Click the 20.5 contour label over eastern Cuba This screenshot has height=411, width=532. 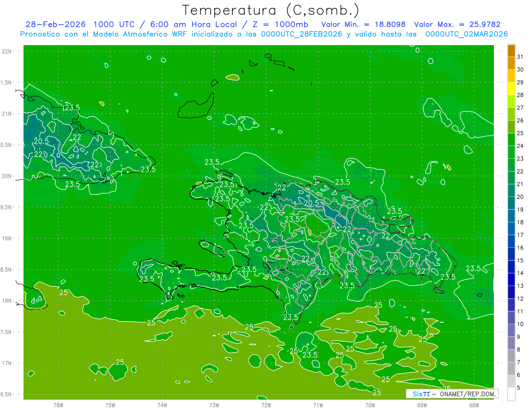pos(41,141)
